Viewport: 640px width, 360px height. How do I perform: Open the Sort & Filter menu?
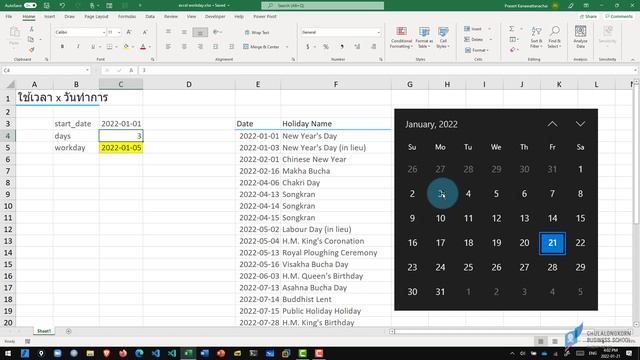click(x=536, y=38)
